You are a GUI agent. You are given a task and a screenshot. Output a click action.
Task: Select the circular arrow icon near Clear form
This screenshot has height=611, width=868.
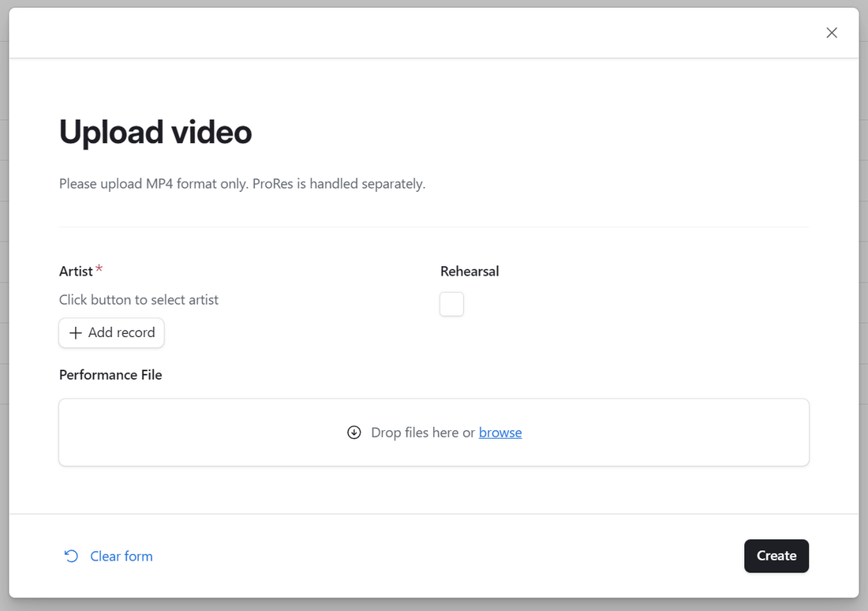pyautogui.click(x=70, y=556)
